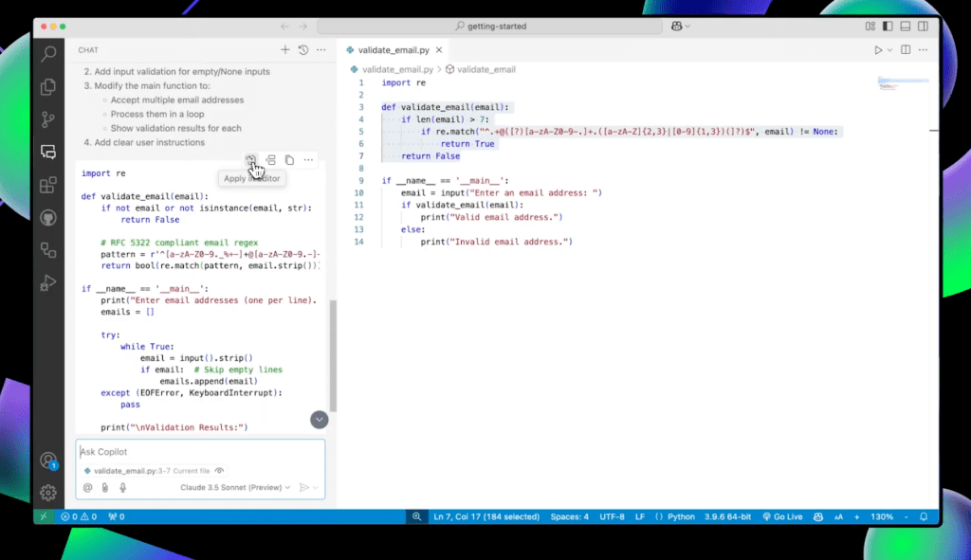Focus the Ask Copilot input

click(x=200, y=452)
